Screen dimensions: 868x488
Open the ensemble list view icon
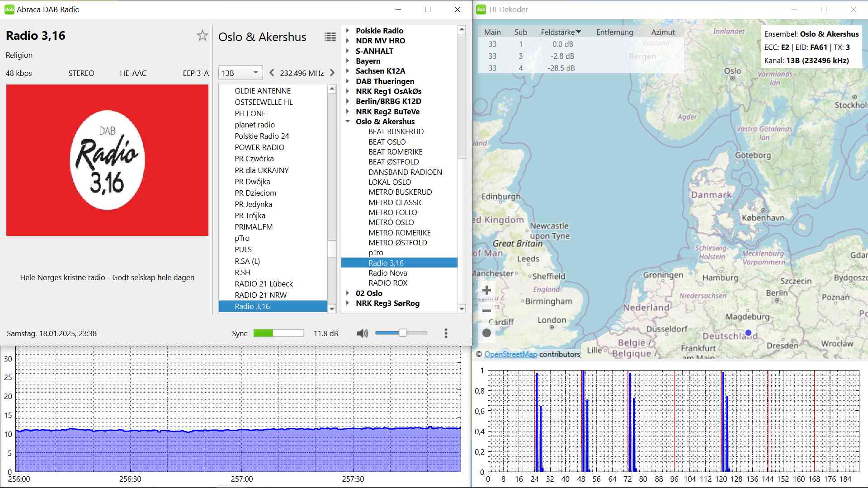click(330, 37)
